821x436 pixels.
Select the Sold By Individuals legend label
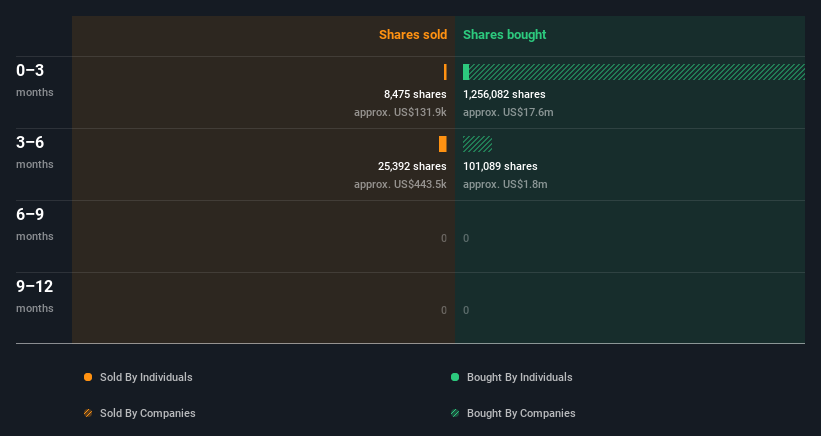click(x=146, y=377)
